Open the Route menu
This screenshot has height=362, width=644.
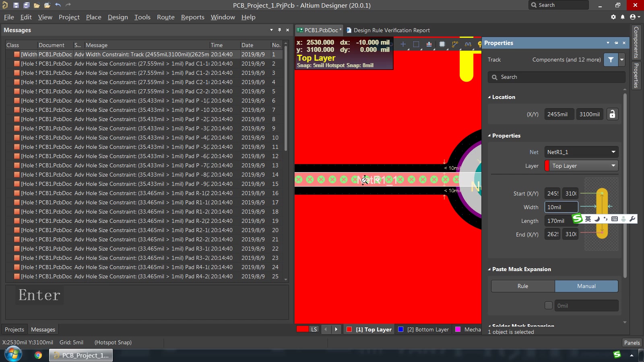coord(166,17)
